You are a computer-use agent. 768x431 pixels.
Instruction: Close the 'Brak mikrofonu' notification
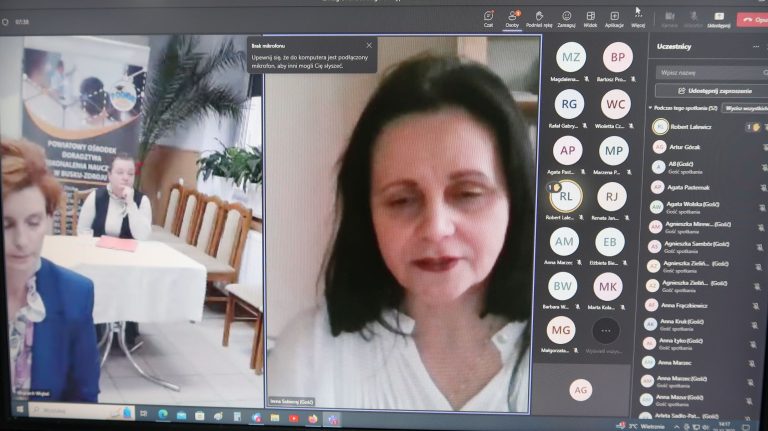369,45
